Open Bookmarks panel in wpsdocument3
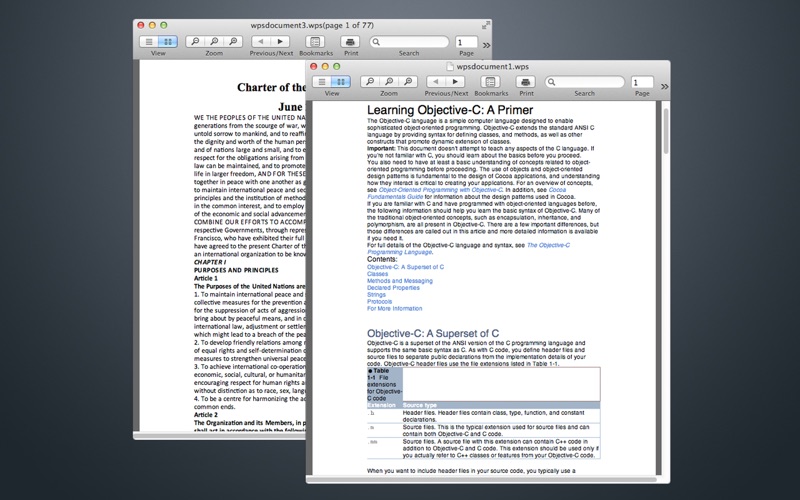Image resolution: width=800 pixels, height=500 pixels. click(x=315, y=42)
